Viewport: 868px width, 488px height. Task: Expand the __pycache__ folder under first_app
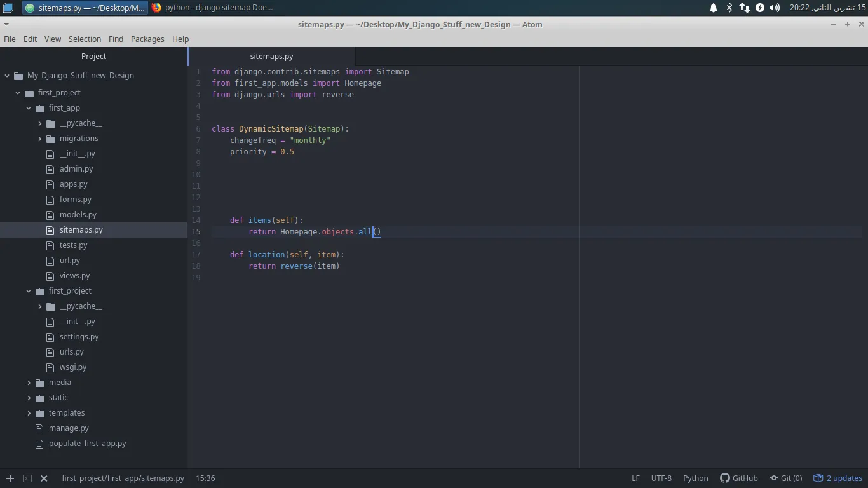click(39, 123)
